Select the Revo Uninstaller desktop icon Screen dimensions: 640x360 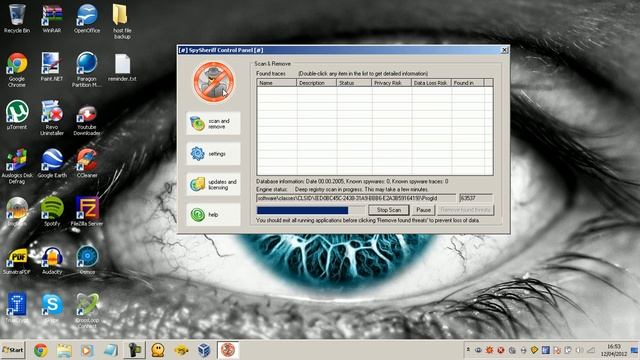point(52,118)
